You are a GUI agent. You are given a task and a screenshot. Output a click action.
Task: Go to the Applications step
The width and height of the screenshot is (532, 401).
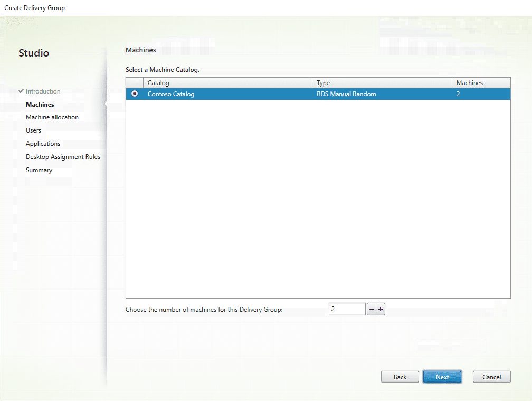[43, 144]
